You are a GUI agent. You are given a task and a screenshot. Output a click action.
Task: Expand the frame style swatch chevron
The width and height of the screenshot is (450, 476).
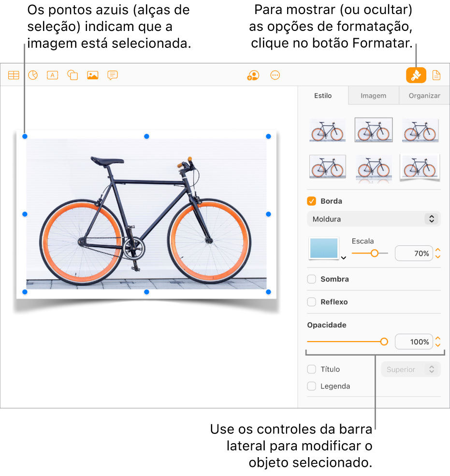click(x=344, y=258)
